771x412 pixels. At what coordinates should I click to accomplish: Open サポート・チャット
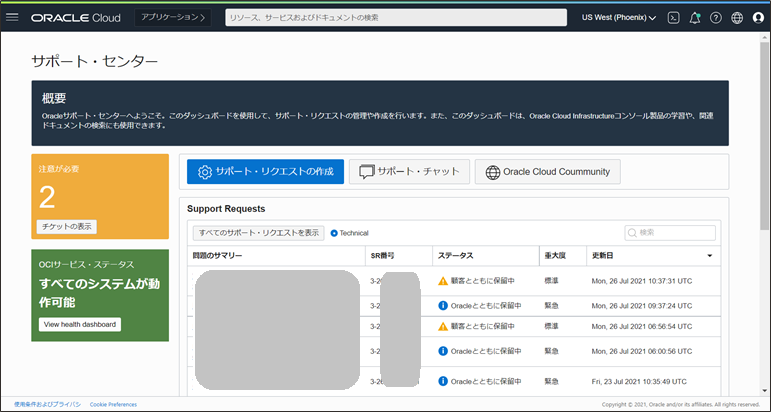click(x=410, y=172)
